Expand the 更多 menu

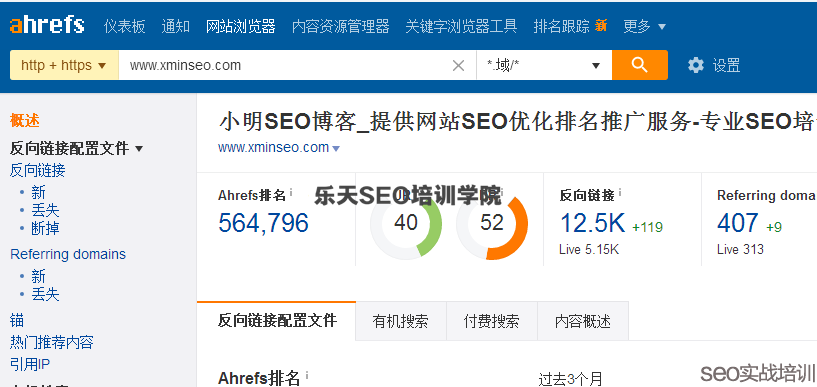click(645, 26)
